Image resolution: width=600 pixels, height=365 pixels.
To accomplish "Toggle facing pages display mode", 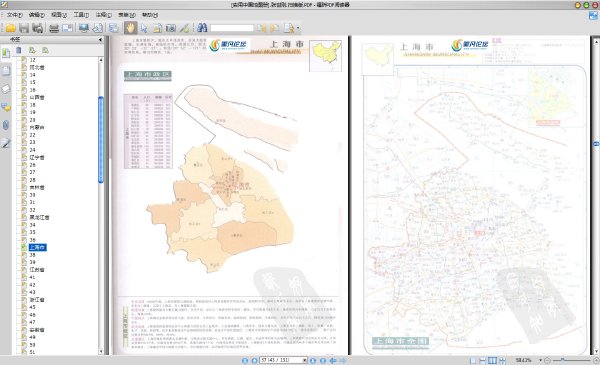I will pos(492,360).
